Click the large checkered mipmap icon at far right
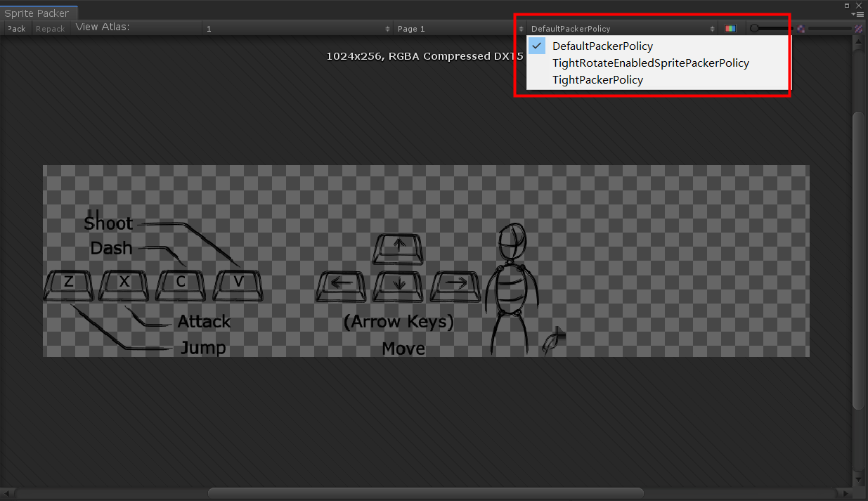Screen dimensions: 868x501 click(x=859, y=28)
